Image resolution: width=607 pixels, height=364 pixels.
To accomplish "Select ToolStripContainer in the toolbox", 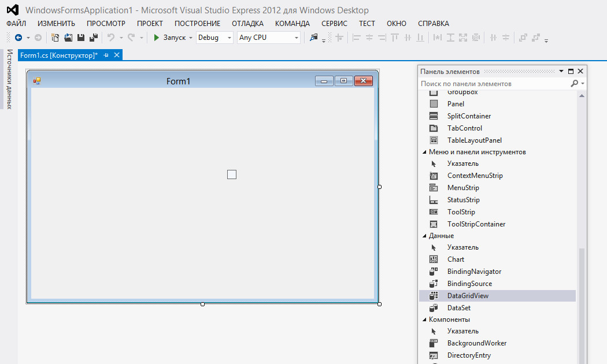I will pyautogui.click(x=497, y=224).
